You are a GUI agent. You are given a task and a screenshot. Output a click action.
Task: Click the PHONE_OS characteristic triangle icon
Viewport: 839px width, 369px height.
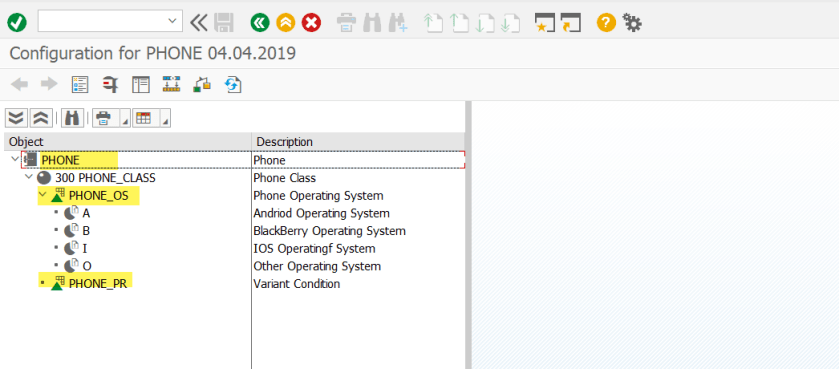pyautogui.click(x=58, y=195)
